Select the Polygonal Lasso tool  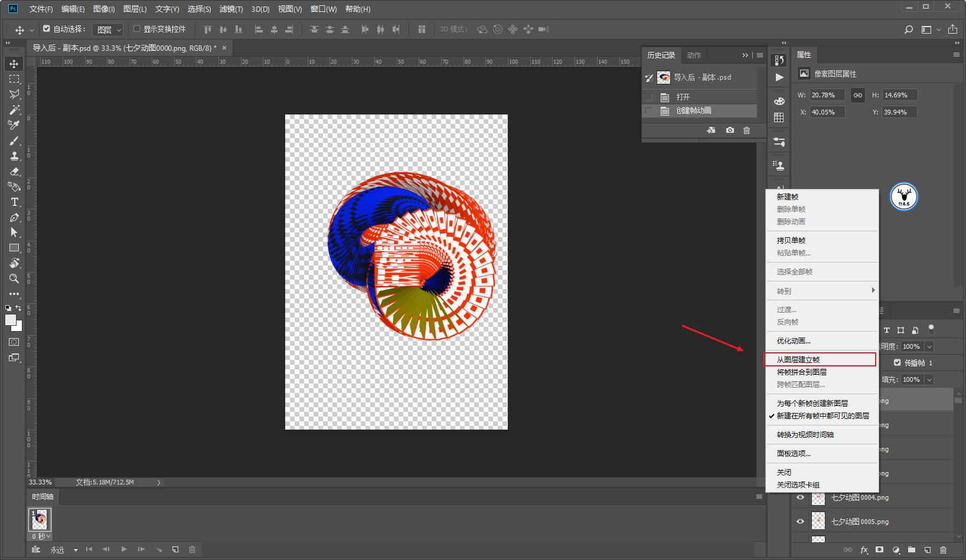point(14,94)
